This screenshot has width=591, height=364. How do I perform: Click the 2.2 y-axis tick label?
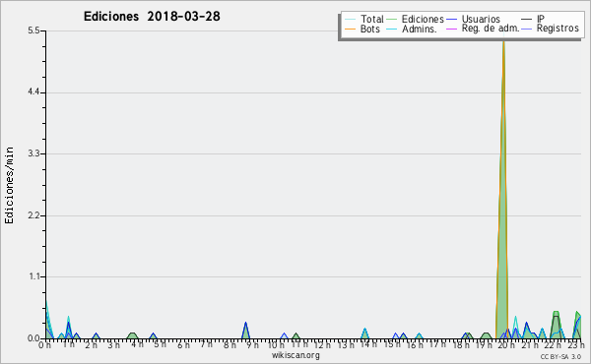33,215
